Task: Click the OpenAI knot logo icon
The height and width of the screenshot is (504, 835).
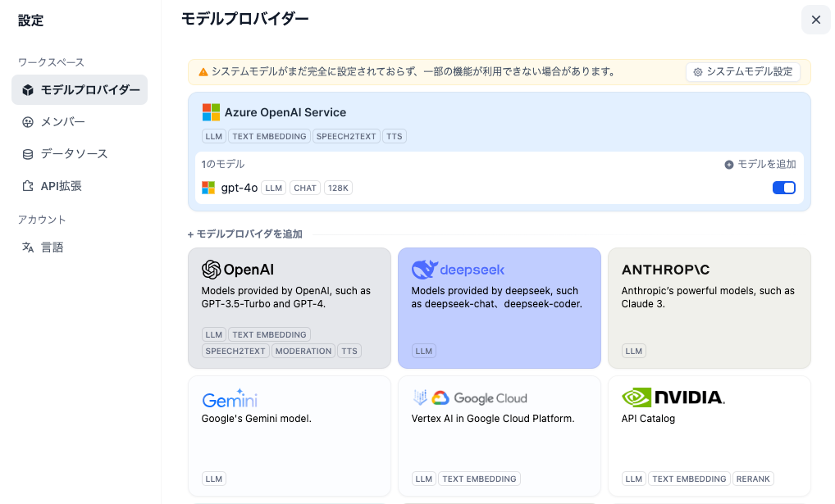Action: [211, 270]
